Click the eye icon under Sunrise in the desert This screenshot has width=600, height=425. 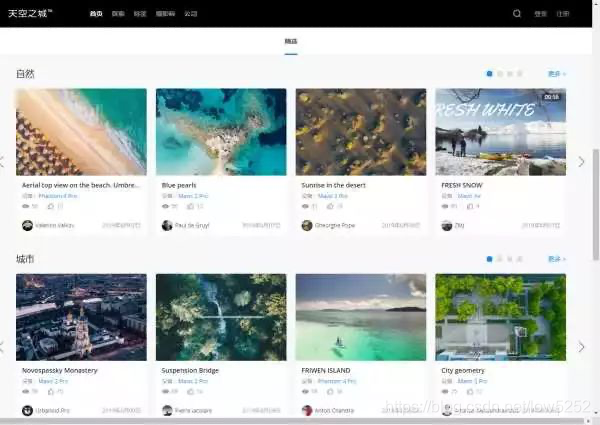click(x=305, y=206)
